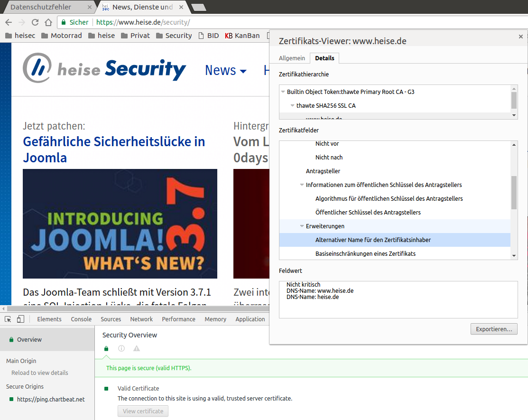Image resolution: width=528 pixels, height=420 pixels.
Task: Click Reload to view details entry
Action: [40, 373]
